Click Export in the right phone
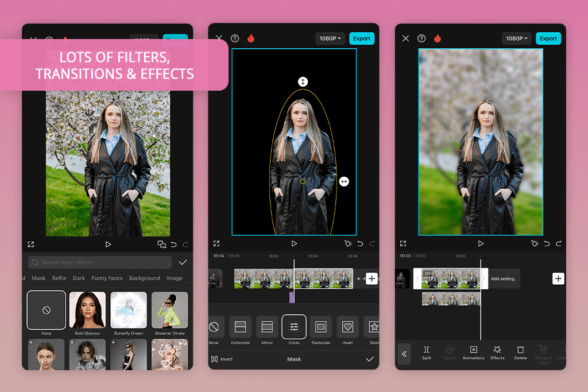588x392 pixels. 548,38
